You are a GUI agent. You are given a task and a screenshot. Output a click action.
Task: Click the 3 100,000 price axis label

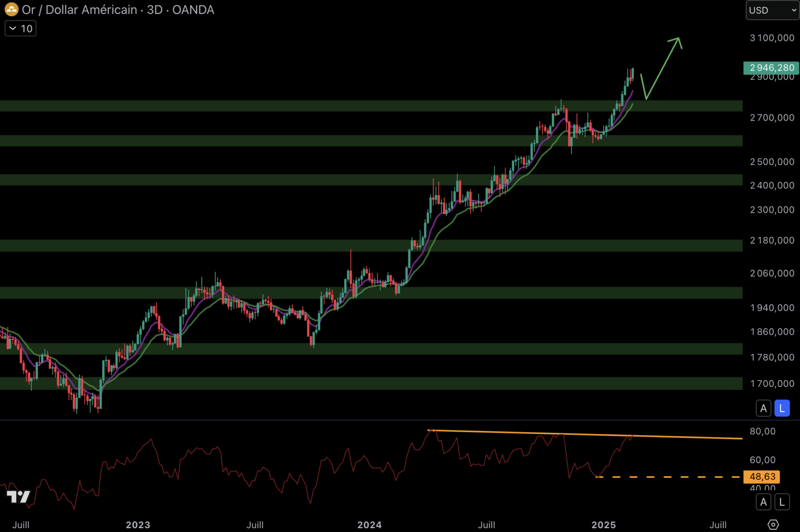tap(772, 38)
